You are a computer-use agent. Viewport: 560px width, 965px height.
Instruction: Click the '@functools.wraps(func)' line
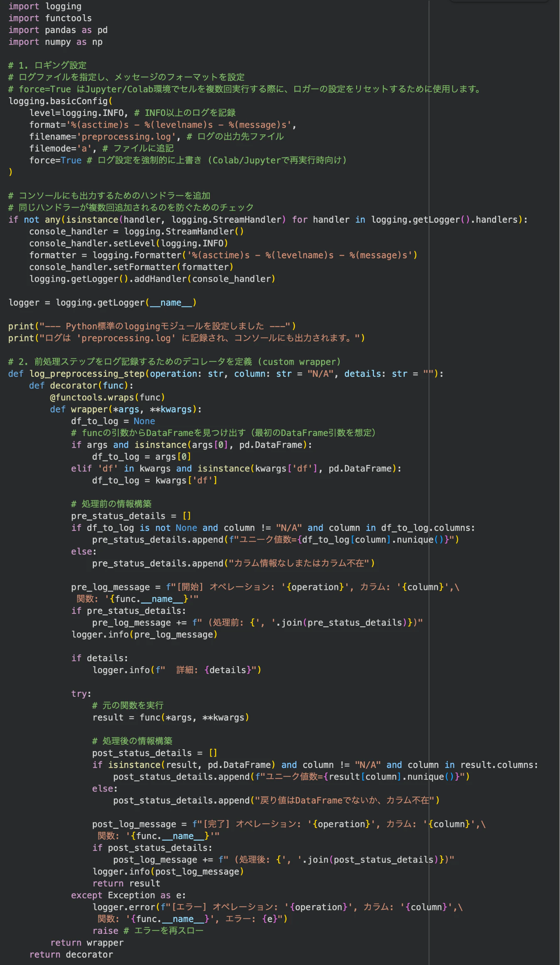pos(108,397)
